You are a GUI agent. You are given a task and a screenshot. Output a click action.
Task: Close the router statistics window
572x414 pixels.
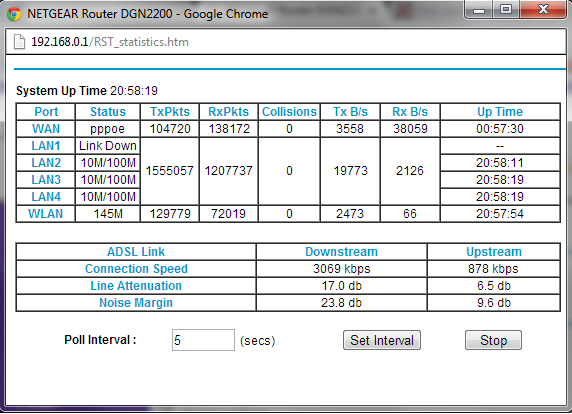tap(543, 9)
